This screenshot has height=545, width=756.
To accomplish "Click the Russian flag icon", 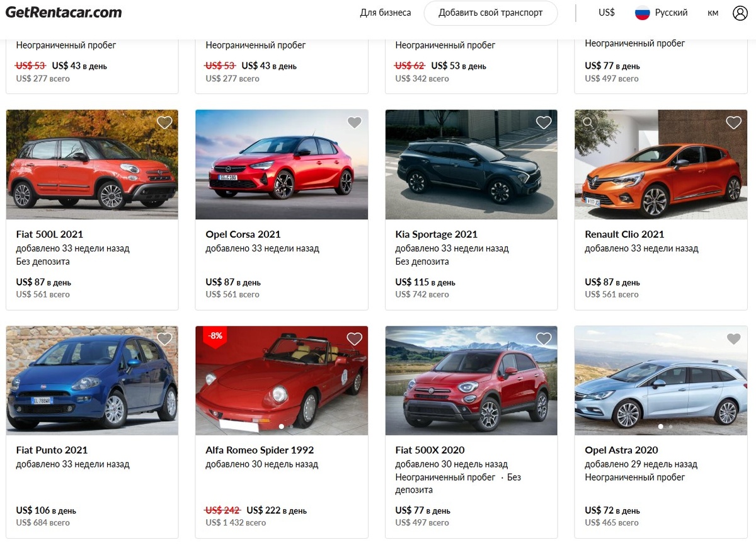I will [x=641, y=12].
